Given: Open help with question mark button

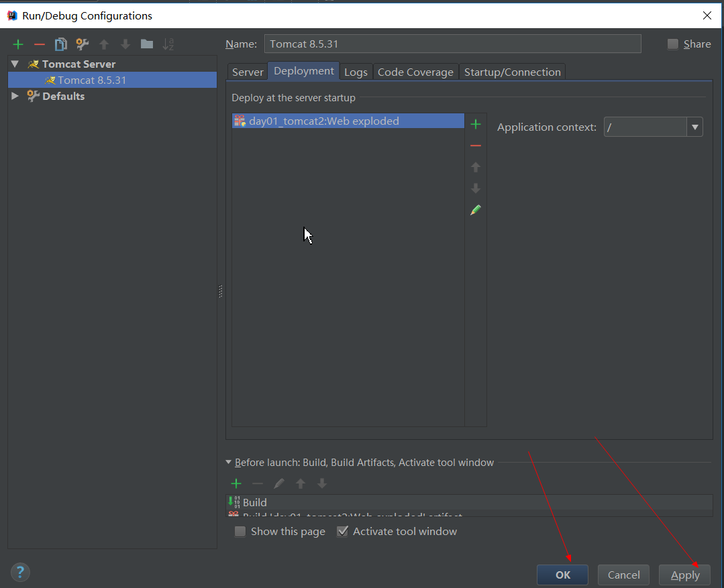Looking at the screenshot, I should pyautogui.click(x=20, y=572).
